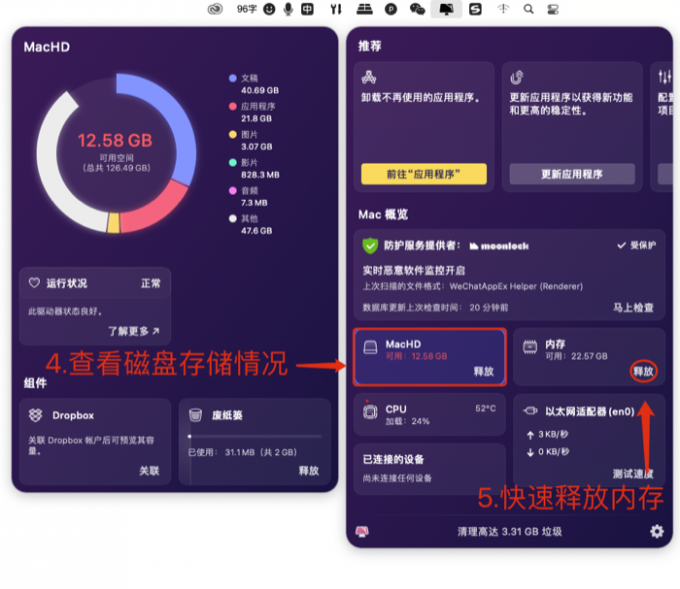The image size is (680, 589).
Task: Click the update arrow icon on update card
Action: [517, 77]
